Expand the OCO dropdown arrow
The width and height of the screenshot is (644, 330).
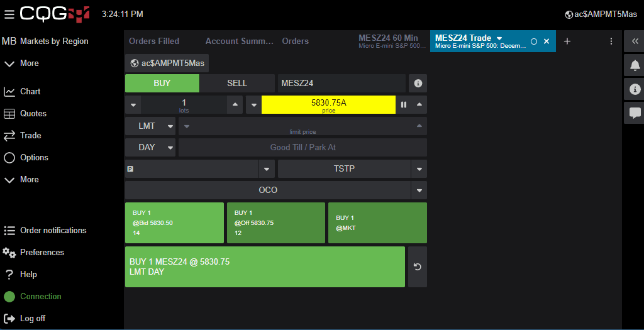[x=419, y=190]
